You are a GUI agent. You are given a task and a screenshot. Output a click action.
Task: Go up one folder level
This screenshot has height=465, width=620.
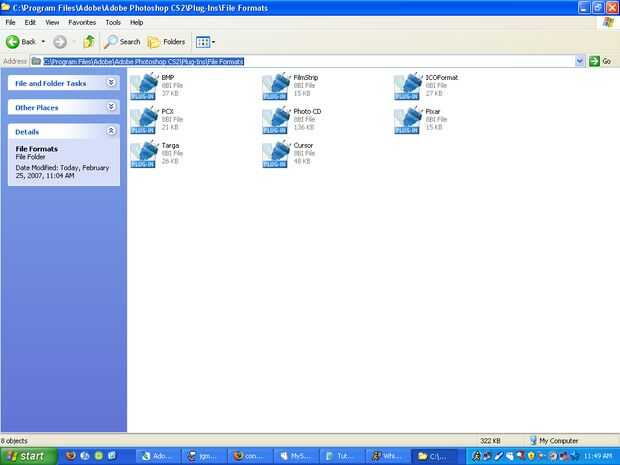(x=89, y=42)
